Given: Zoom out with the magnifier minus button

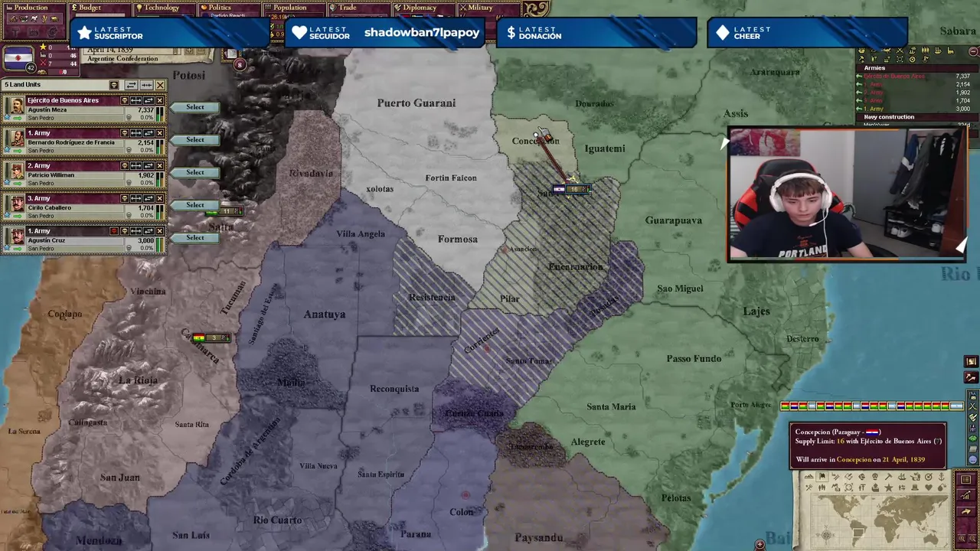Looking at the screenshot, I should tap(972, 538).
